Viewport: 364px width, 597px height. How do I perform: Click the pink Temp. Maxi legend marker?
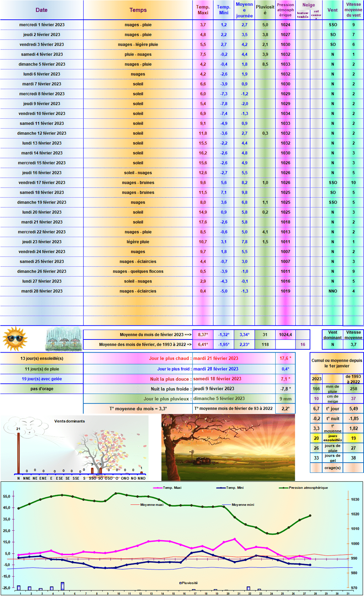tap(158, 488)
